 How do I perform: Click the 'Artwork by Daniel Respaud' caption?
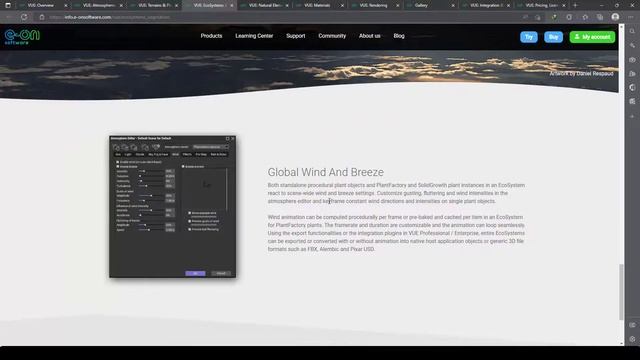pyautogui.click(x=581, y=73)
